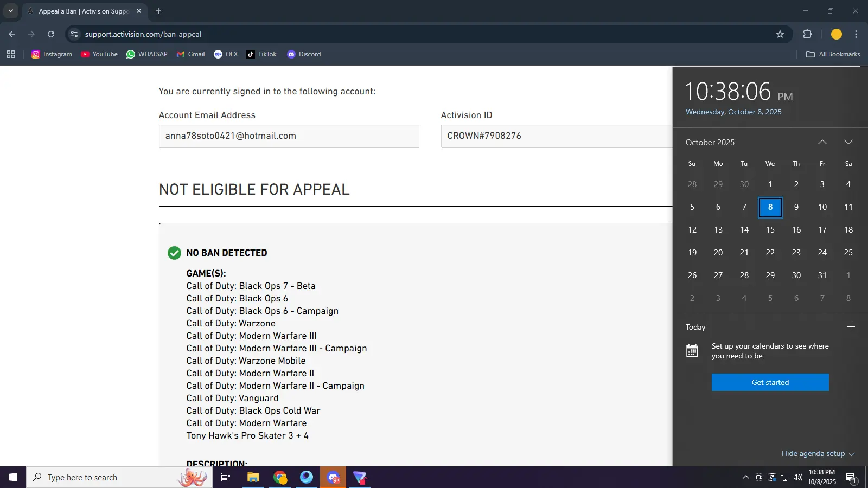Select October 1 in the calendar
The height and width of the screenshot is (488, 868).
(x=770, y=184)
